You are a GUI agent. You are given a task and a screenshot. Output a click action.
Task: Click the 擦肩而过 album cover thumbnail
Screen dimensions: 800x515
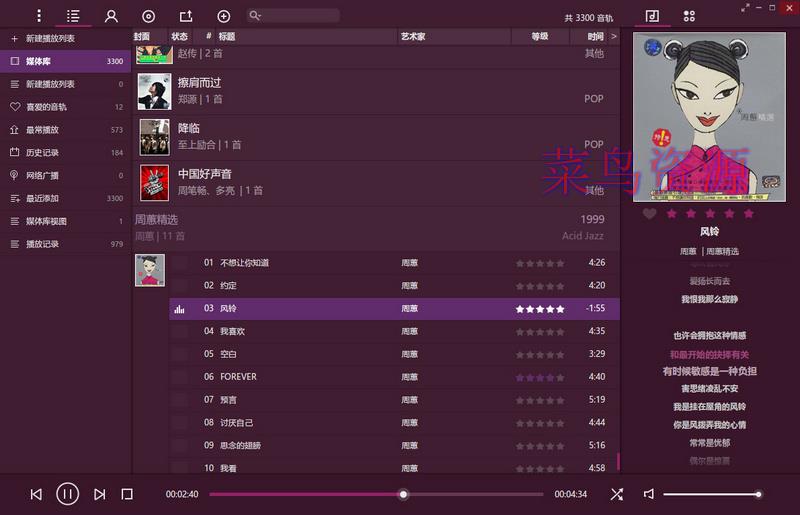pyautogui.click(x=154, y=91)
